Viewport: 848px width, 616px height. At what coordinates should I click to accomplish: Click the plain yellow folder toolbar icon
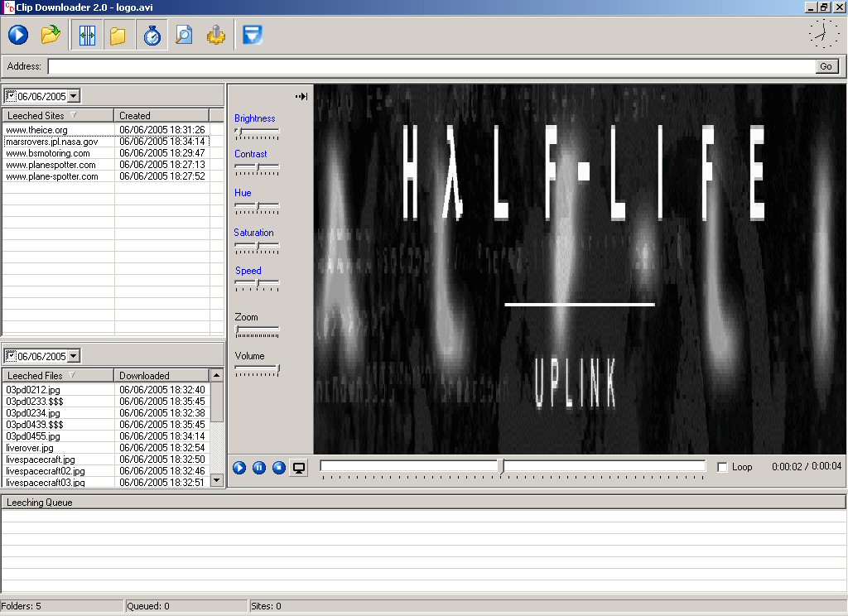point(118,36)
